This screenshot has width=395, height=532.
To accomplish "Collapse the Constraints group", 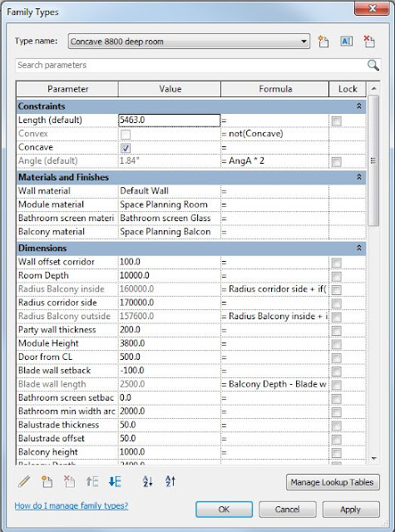I will [358, 106].
